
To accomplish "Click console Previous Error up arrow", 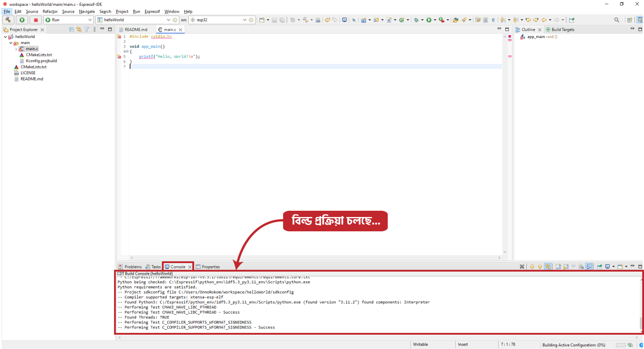I will coord(540,267).
